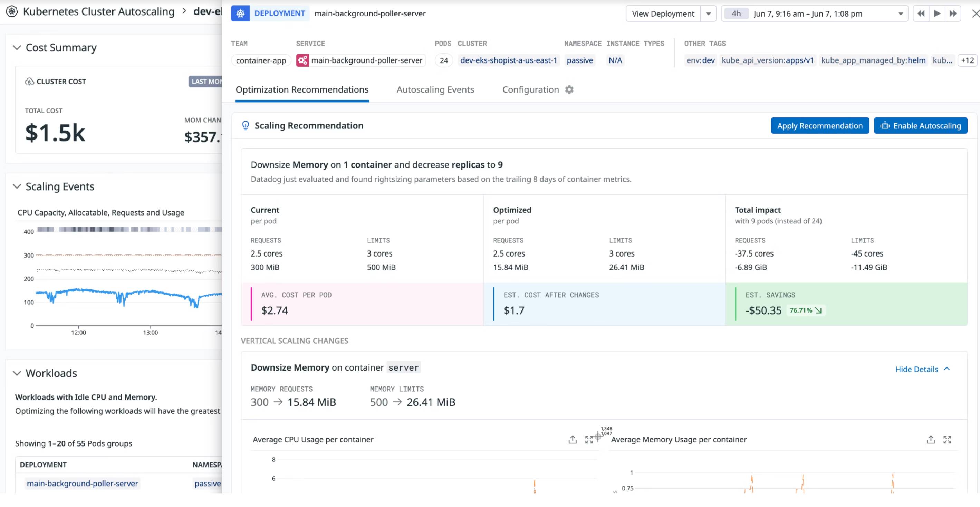Click the Kubernetes helm logo in breadcrumb
Image resolution: width=980 pixels, height=507 pixels.
12,11
